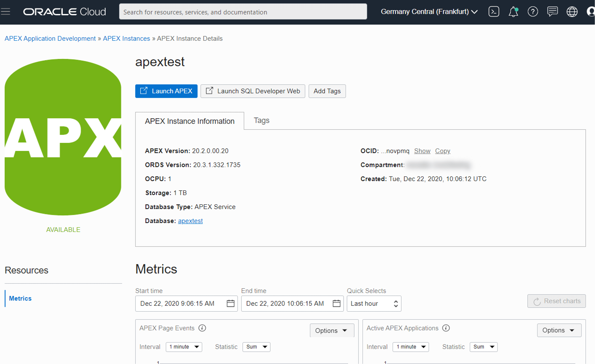
Task: Open the Start time calendar picker
Action: (x=231, y=303)
